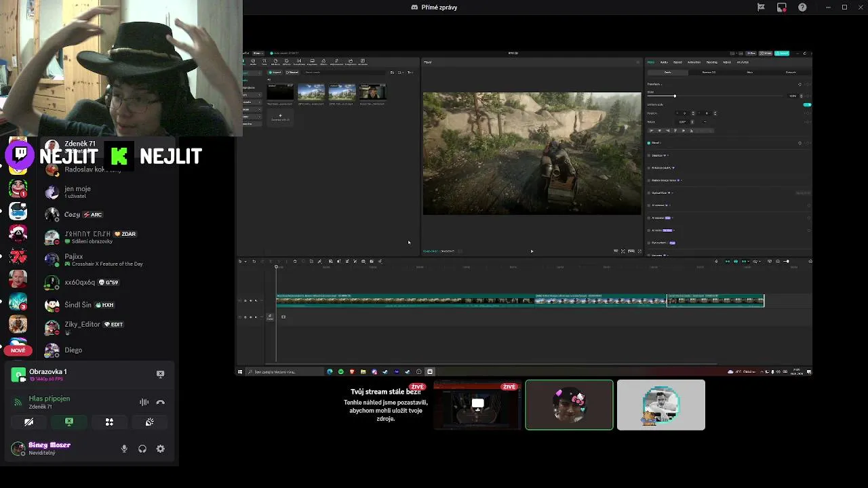Select the dark first clip thumbnail in media bin
The width and height of the screenshot is (868, 488).
click(280, 92)
